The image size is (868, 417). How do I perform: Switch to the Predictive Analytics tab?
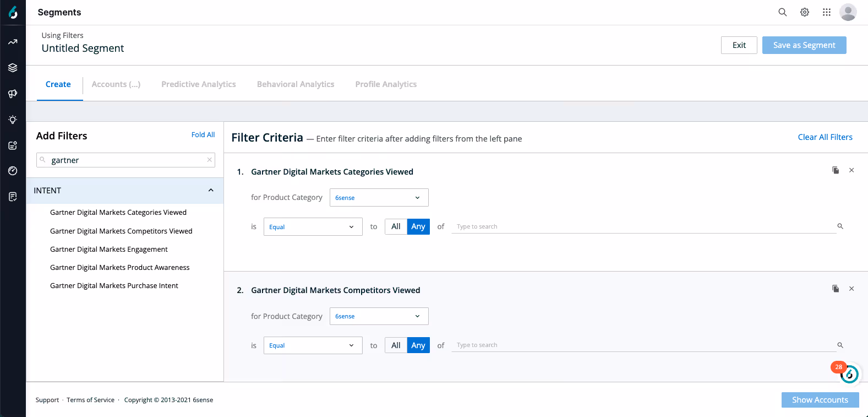(x=199, y=84)
